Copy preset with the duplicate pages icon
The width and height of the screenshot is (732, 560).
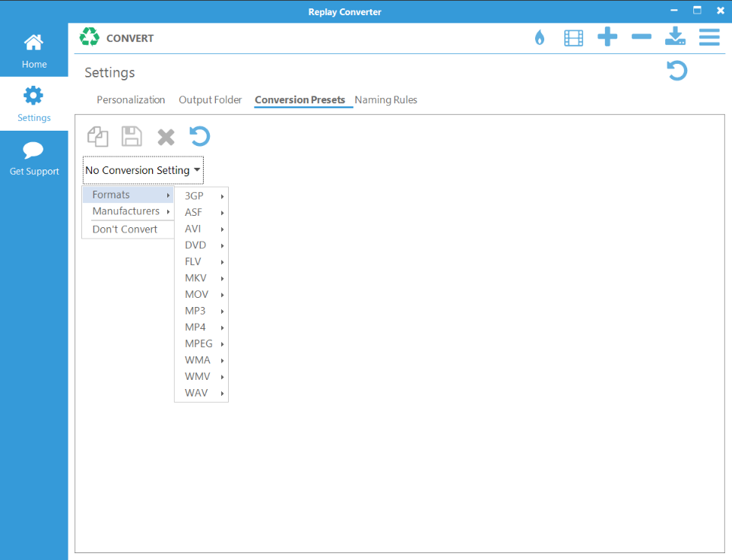[x=98, y=137]
